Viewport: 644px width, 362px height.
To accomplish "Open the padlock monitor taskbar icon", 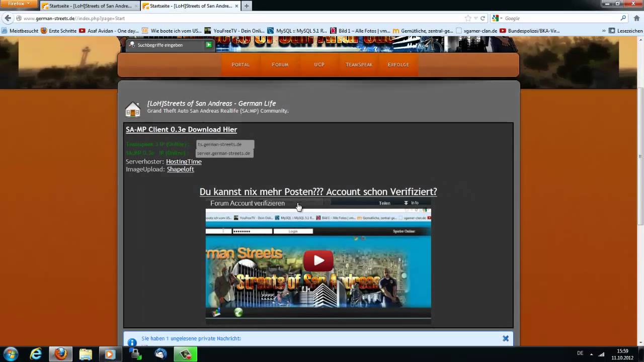I will click(x=136, y=354).
